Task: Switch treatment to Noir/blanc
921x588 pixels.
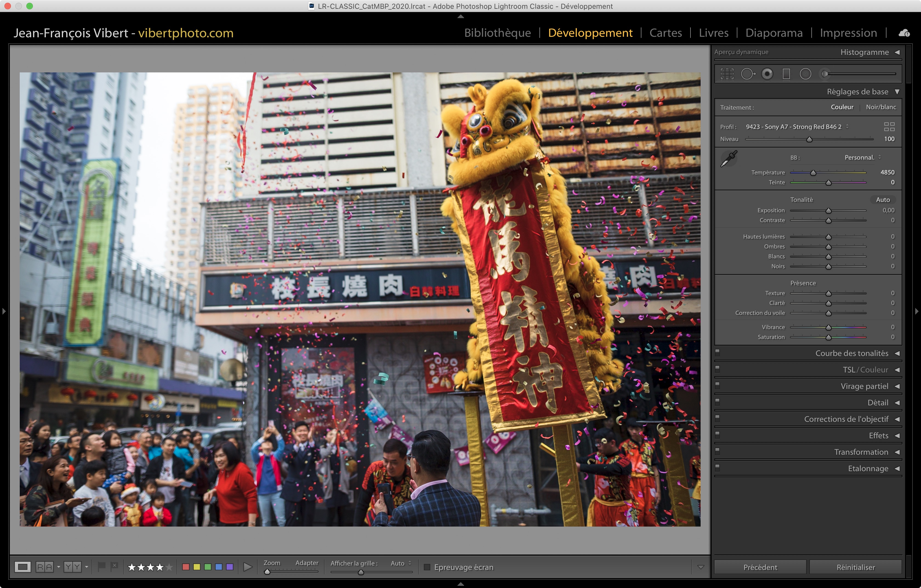Action: (x=880, y=107)
